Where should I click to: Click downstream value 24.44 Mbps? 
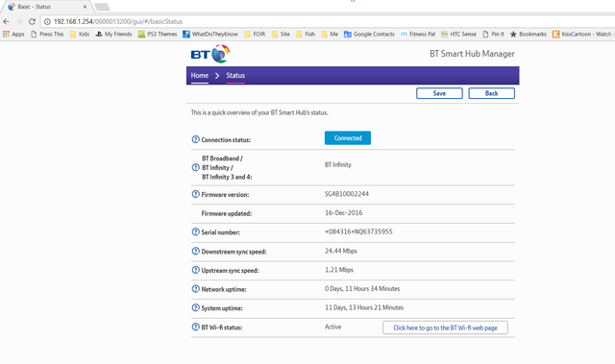(341, 251)
